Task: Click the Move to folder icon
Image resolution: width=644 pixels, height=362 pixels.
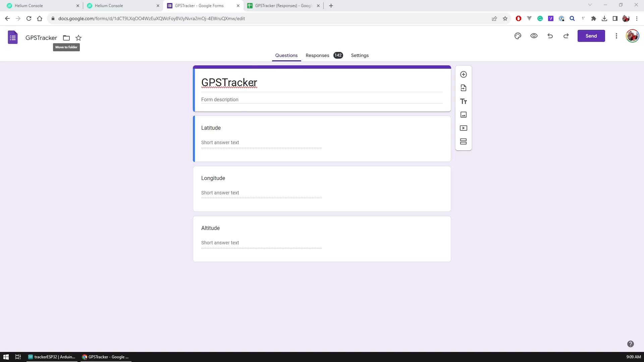Action: (66, 38)
